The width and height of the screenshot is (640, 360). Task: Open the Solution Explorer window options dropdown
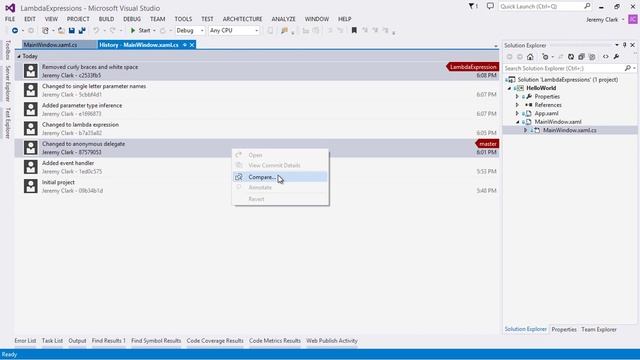click(x=617, y=45)
